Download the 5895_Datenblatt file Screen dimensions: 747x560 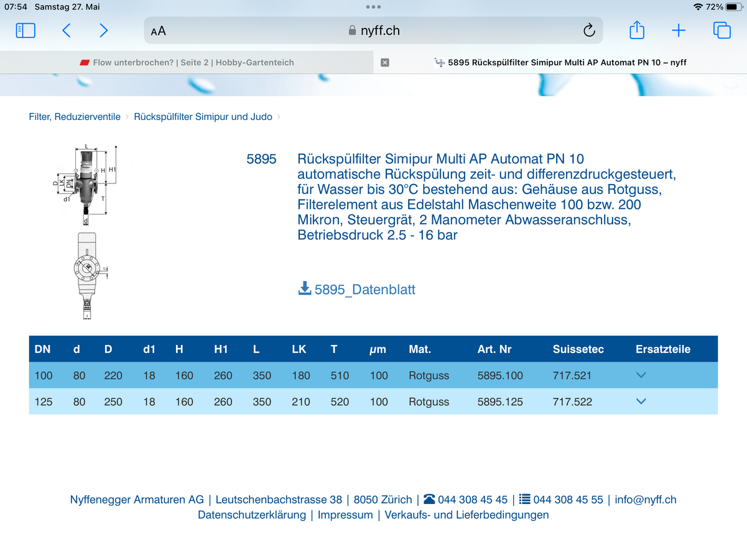[365, 290]
